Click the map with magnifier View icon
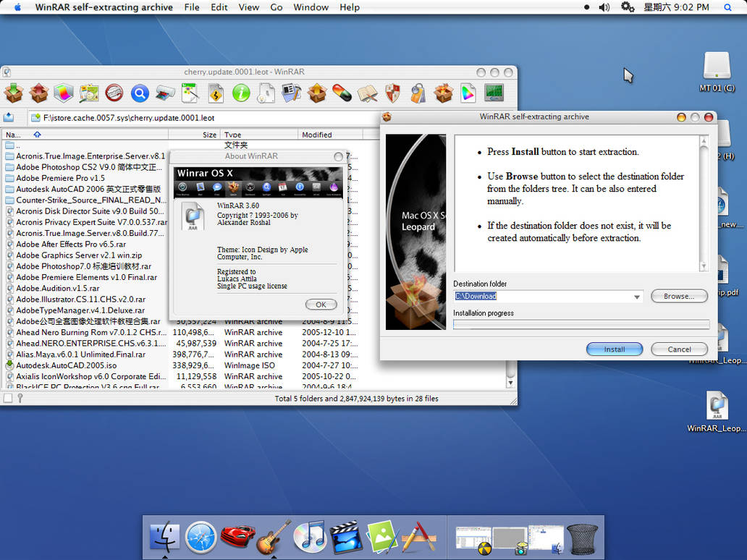Screen dimensions: 747x560 [x=88, y=93]
